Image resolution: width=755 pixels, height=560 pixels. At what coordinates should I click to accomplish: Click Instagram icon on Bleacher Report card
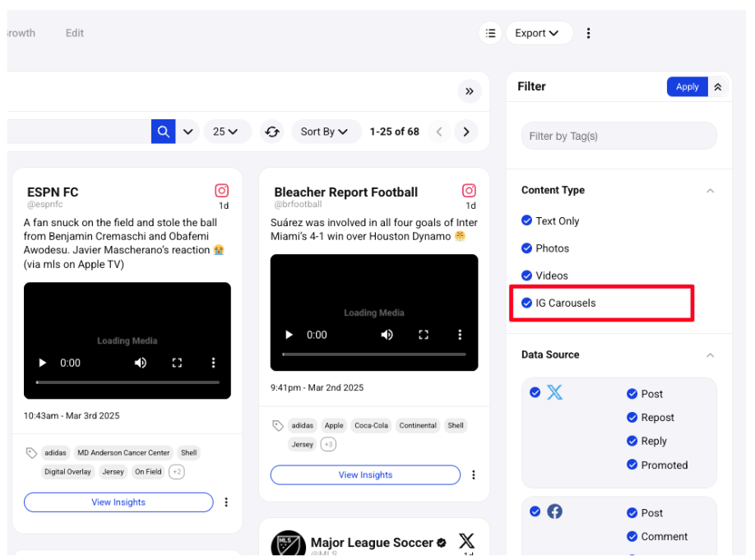tap(469, 191)
